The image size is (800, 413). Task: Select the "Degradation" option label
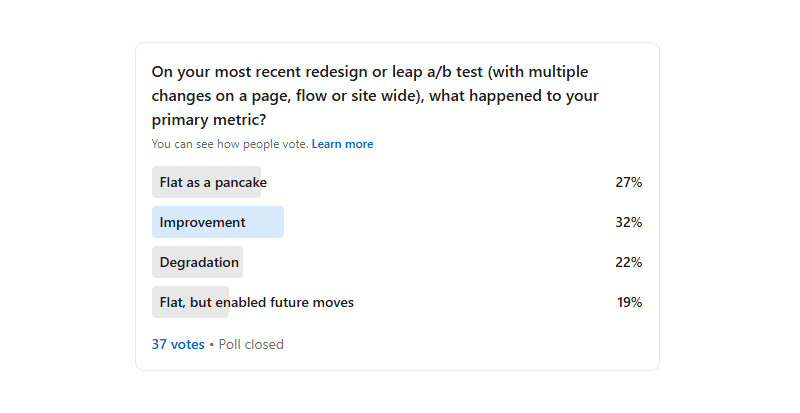click(199, 262)
